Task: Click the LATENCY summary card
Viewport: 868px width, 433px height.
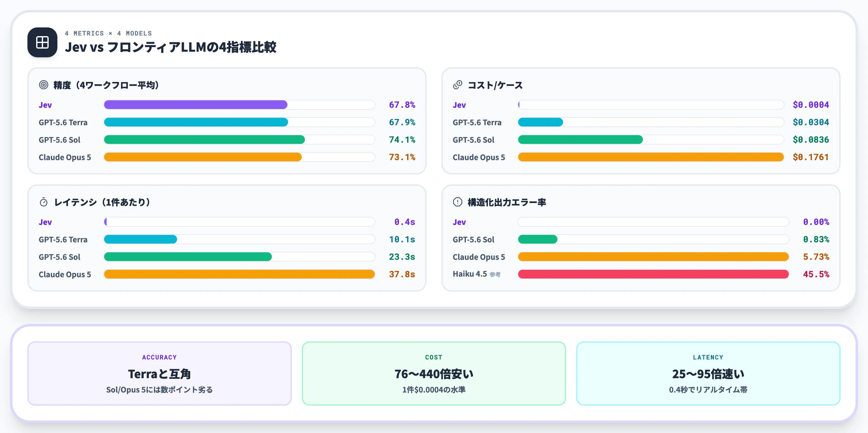Action: click(708, 374)
